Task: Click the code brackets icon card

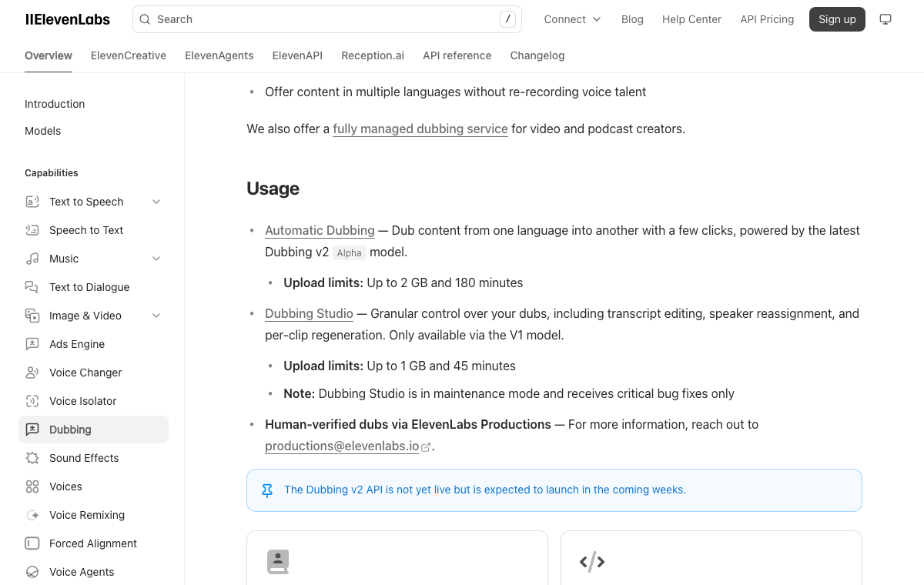Action: point(592,562)
